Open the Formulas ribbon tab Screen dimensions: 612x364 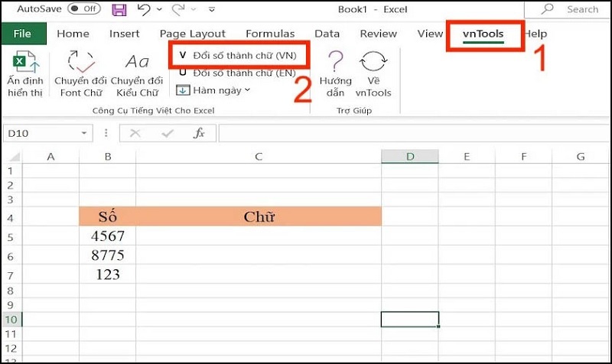(x=270, y=34)
